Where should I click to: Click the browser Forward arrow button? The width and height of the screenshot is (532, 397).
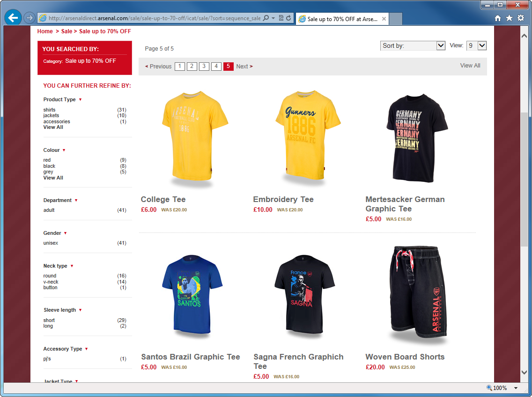click(30, 18)
